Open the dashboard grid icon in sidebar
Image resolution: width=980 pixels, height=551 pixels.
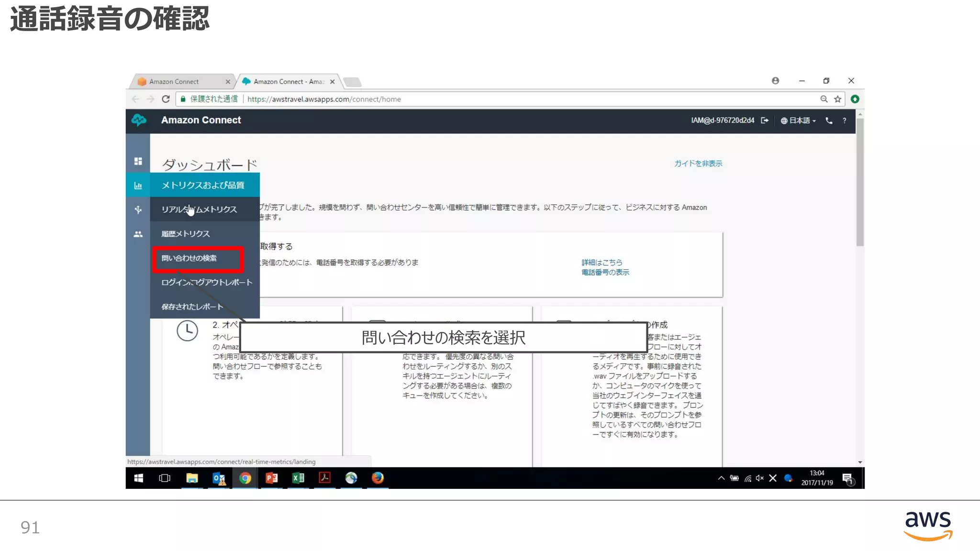point(138,161)
